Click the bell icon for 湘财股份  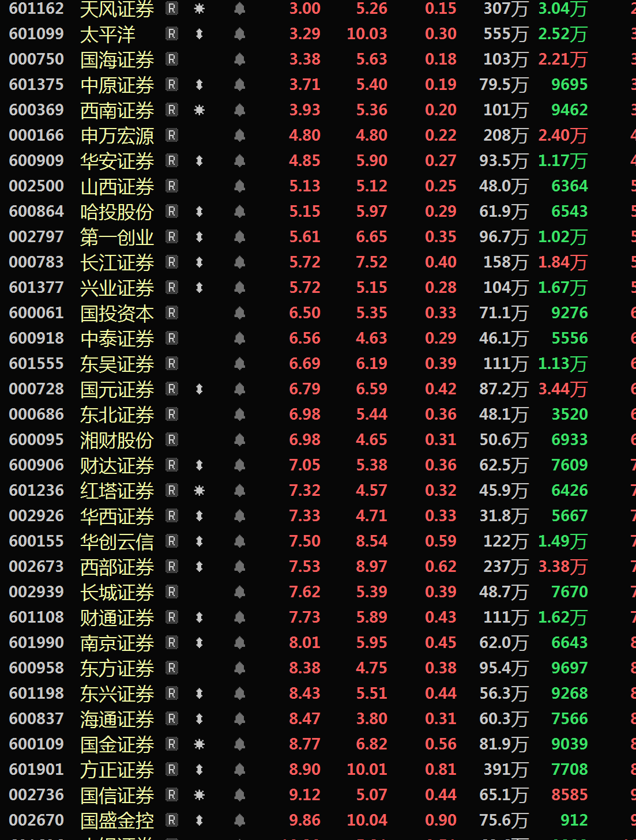[x=240, y=440]
